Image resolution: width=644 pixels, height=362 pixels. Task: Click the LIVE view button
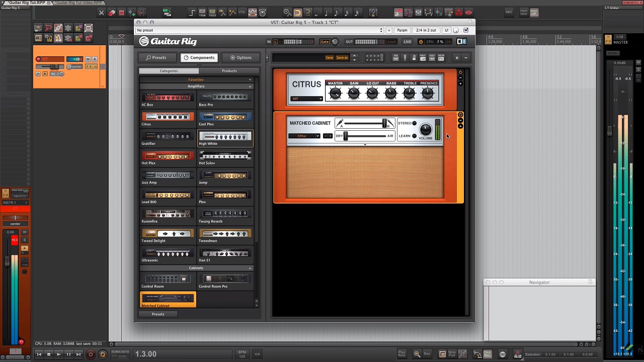click(x=407, y=42)
